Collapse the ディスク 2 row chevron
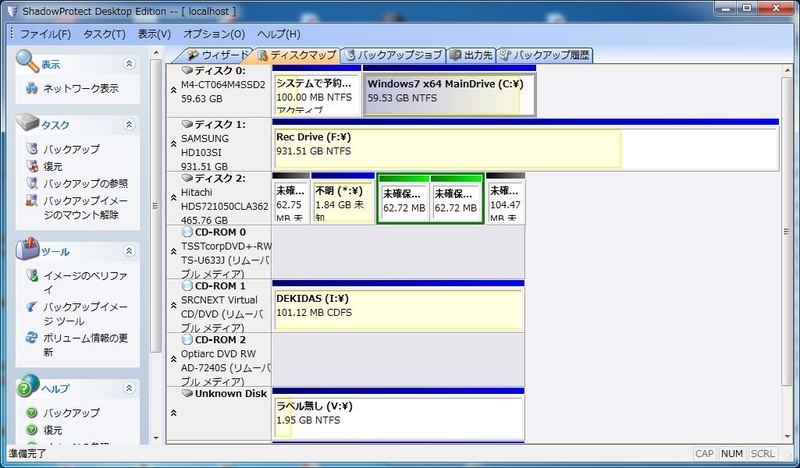This screenshot has width=800, height=468. point(173,198)
